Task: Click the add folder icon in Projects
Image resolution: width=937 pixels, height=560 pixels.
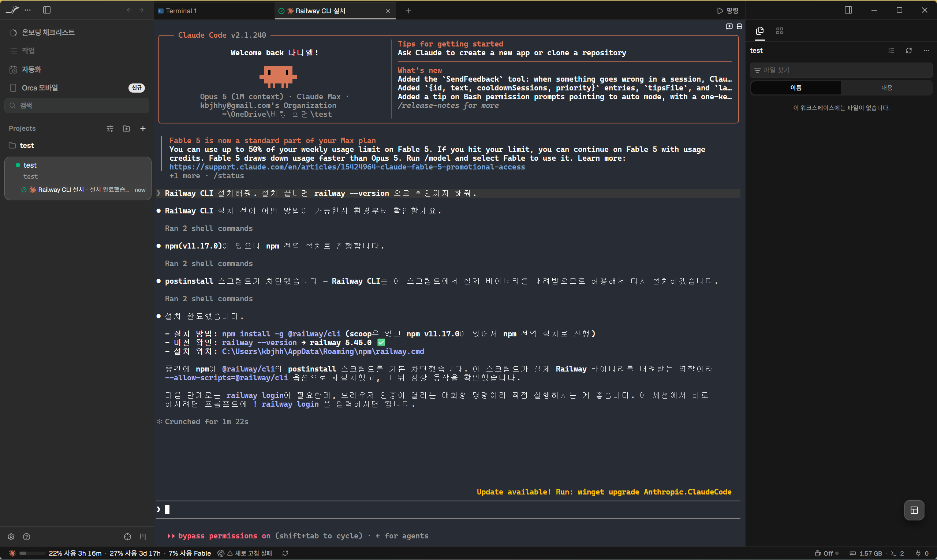Action: click(126, 129)
